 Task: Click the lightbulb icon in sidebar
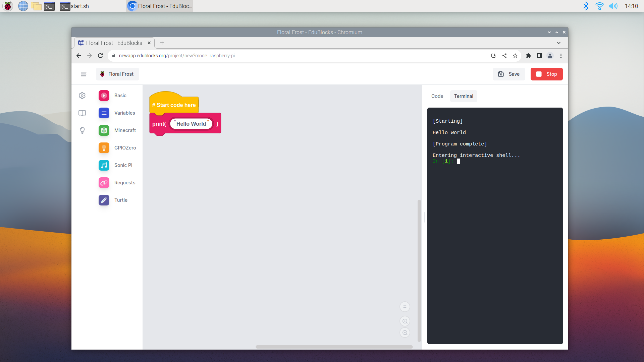pyautogui.click(x=82, y=130)
